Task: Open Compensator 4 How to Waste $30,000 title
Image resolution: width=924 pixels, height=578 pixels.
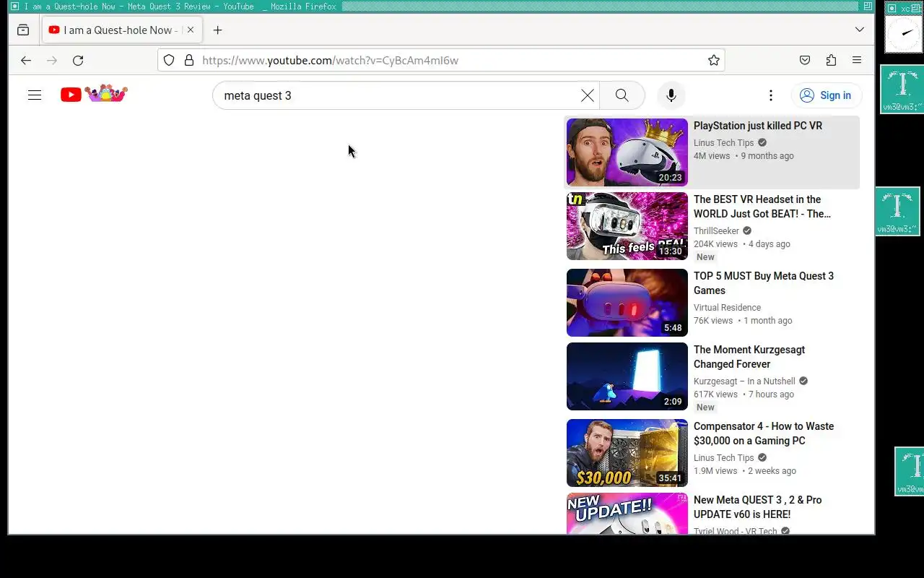Action: point(764,433)
